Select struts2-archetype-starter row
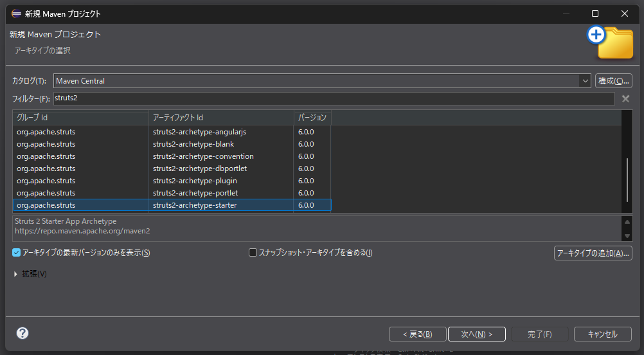Image resolution: width=644 pixels, height=355 pixels. pos(172,205)
